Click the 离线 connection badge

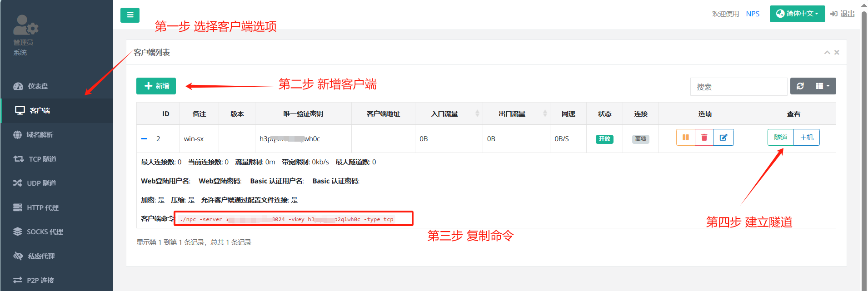pyautogui.click(x=641, y=139)
